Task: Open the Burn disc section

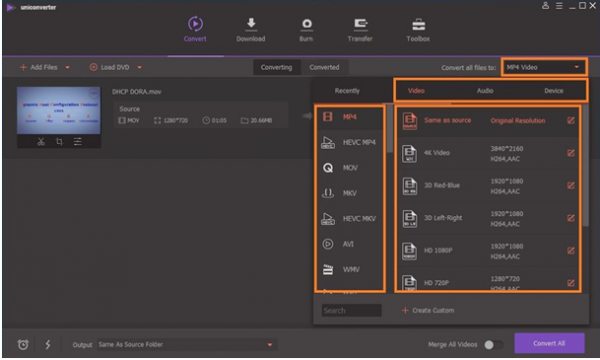Action: 306,29
